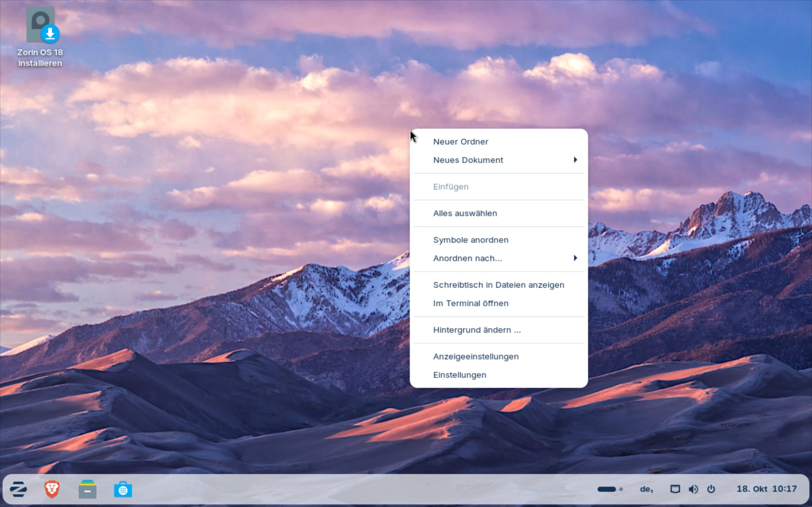Open the de keyboard layout indicator

646,489
